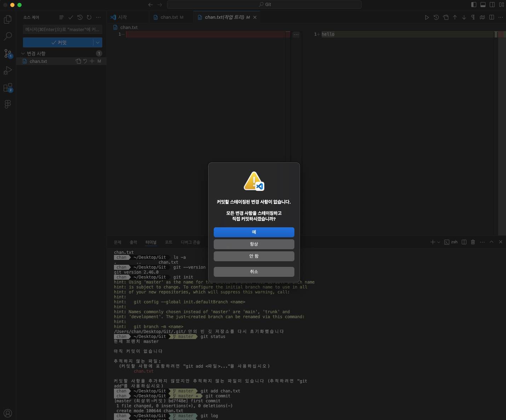Add a new terminal with plus icon

click(433, 242)
